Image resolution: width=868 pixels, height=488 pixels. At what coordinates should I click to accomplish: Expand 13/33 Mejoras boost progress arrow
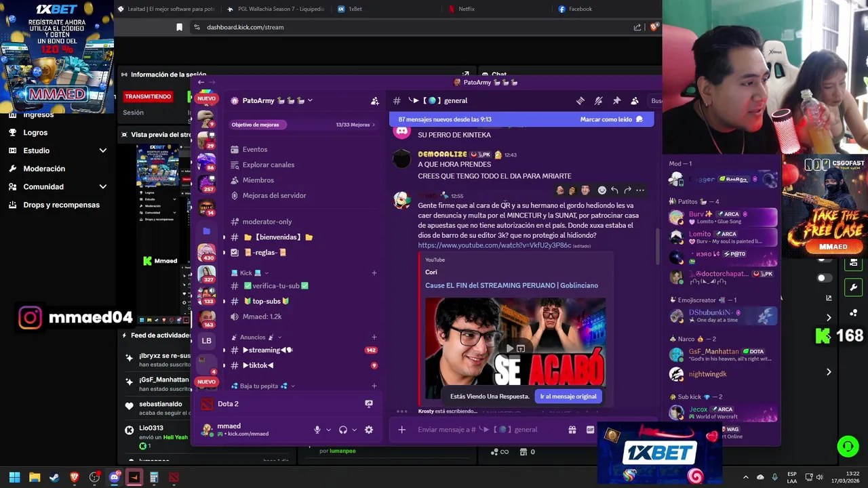point(373,125)
